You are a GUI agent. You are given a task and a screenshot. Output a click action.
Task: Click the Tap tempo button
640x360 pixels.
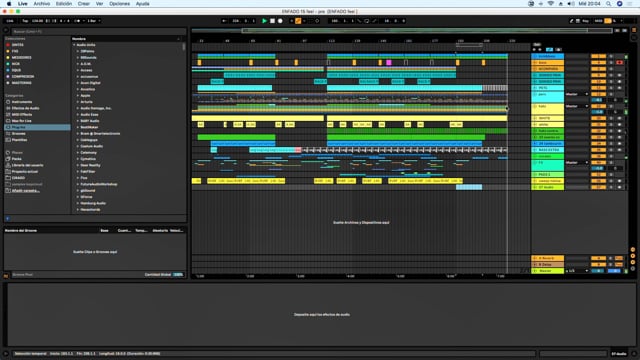25,21
